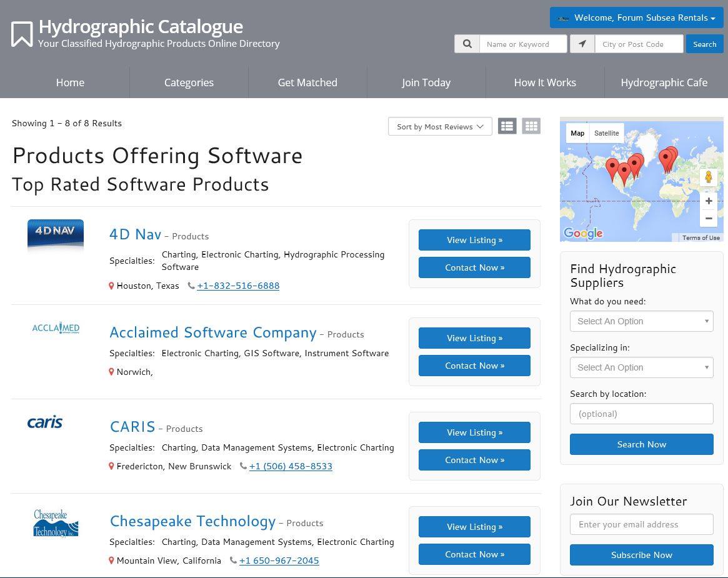
Task: Click the Subscribe Now button
Action: [641, 555]
